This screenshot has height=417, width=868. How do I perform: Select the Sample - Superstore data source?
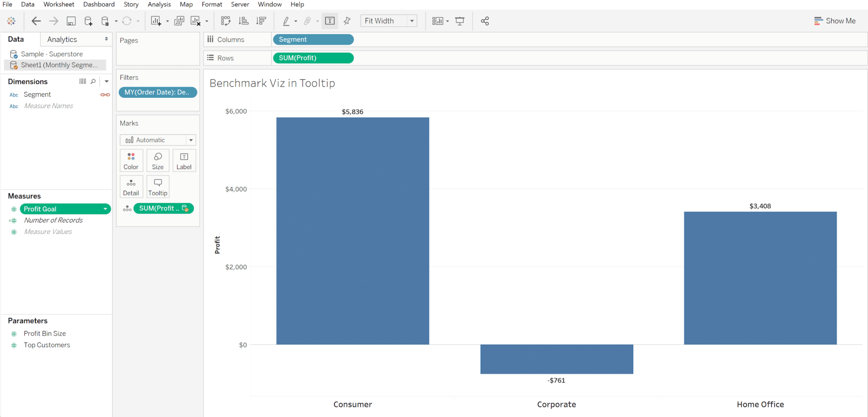pos(52,54)
